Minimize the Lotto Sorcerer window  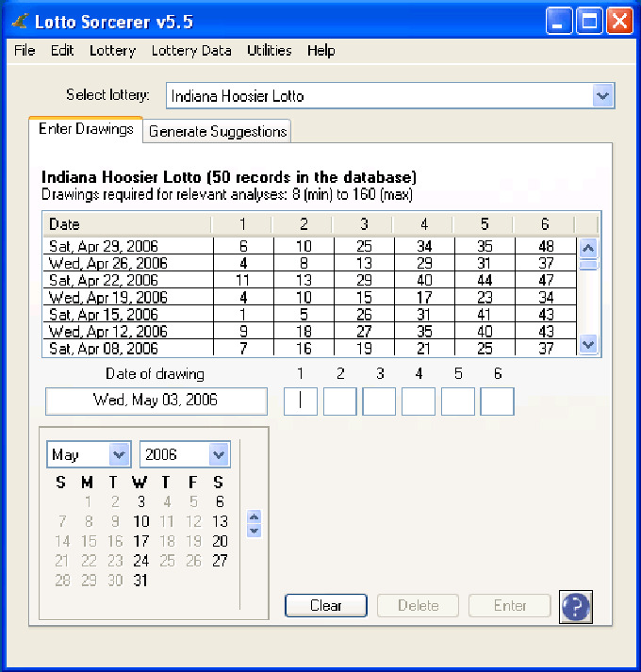559,21
